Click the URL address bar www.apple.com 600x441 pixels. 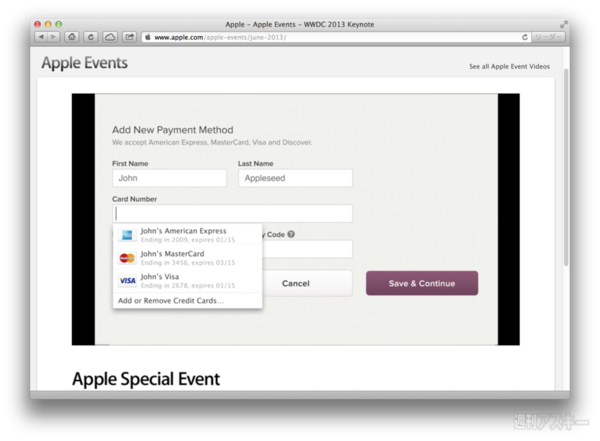point(337,37)
